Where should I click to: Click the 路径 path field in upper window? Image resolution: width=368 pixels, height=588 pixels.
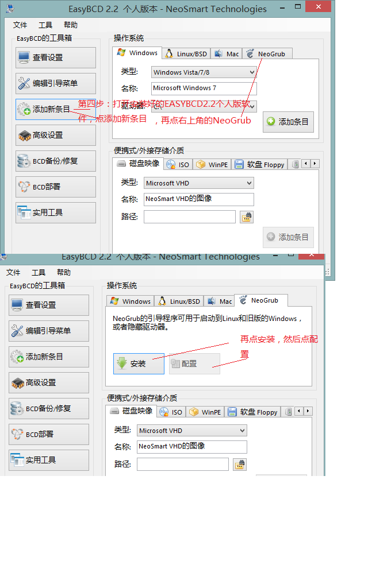tap(190, 216)
